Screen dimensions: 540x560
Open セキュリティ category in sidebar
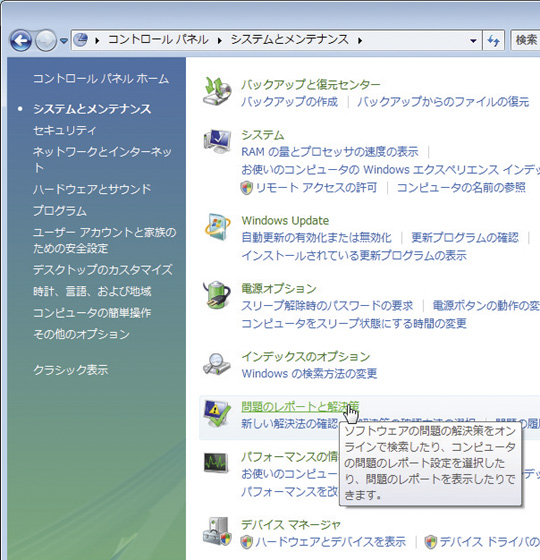tap(65, 130)
